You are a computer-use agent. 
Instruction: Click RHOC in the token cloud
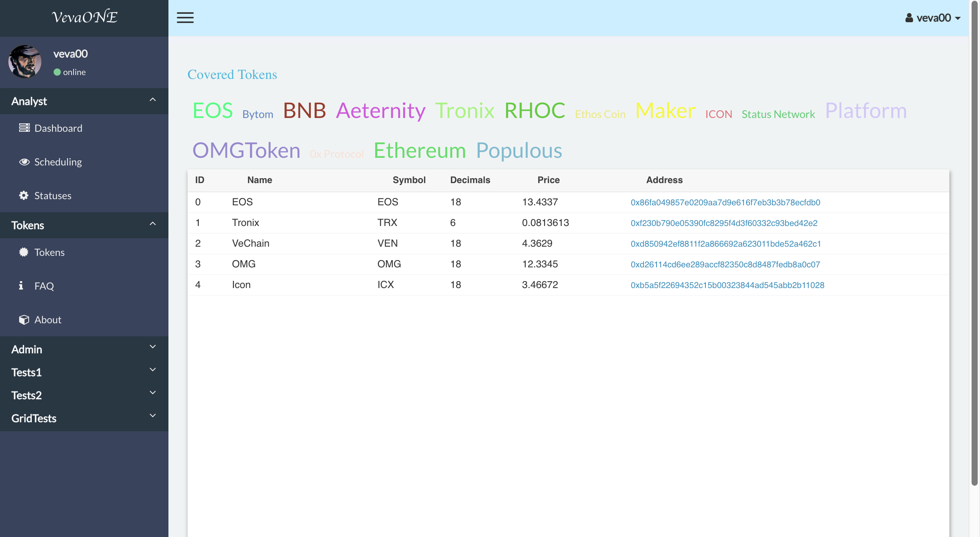(535, 110)
